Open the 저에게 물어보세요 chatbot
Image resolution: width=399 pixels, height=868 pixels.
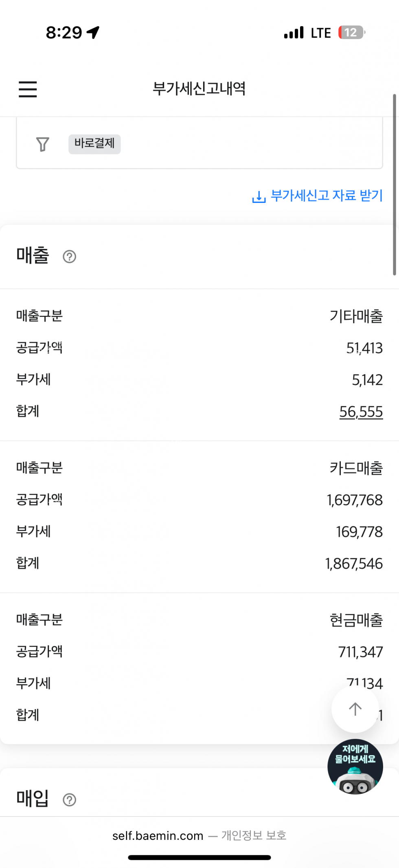(355, 767)
